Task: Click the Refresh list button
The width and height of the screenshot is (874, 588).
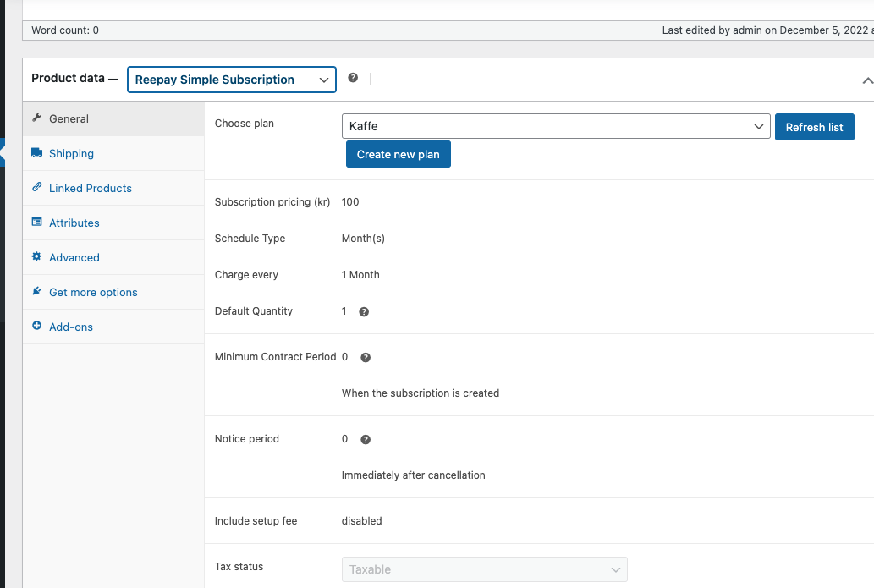Action: (814, 126)
